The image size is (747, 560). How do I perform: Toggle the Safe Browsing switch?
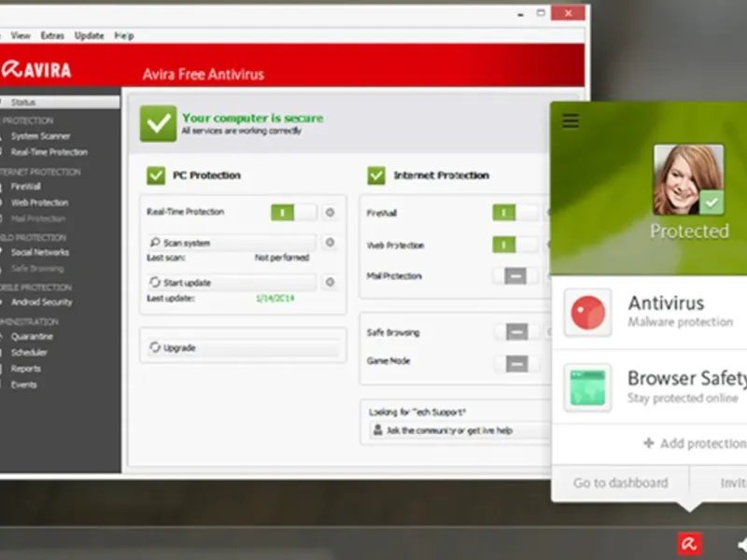click(517, 332)
